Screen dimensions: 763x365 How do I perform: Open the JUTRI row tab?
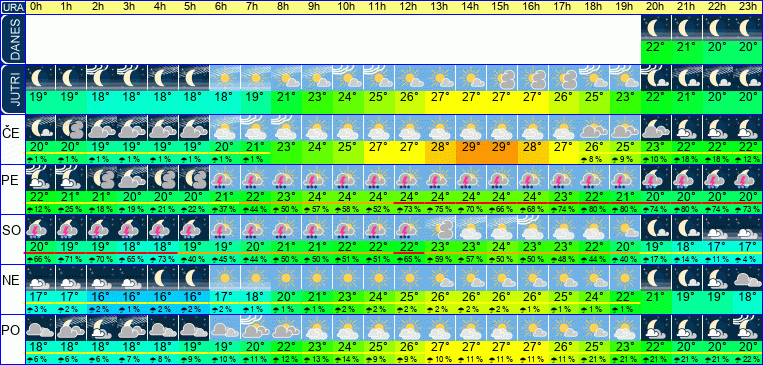[12, 90]
